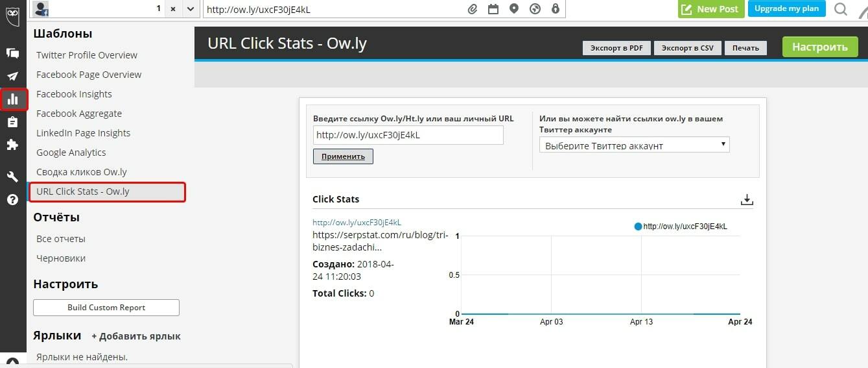
Task: Open the Publisher paper plane icon
Action: 12,77
